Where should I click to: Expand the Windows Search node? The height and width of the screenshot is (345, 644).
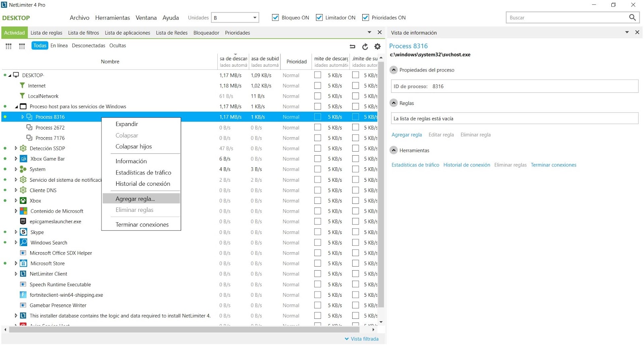click(16, 242)
